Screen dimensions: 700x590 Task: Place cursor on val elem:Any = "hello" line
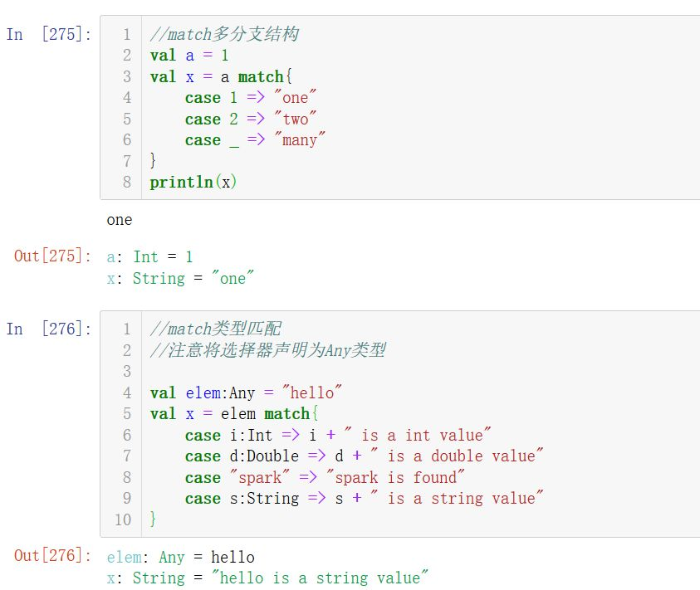[246, 393]
